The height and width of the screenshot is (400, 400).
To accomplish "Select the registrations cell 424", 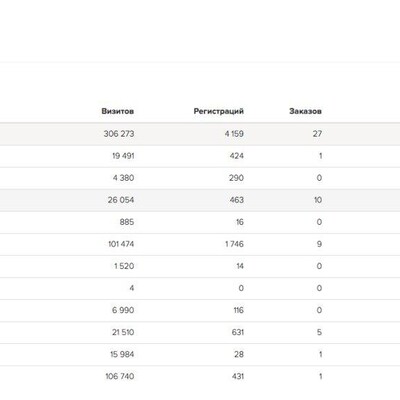I will coord(237,156).
